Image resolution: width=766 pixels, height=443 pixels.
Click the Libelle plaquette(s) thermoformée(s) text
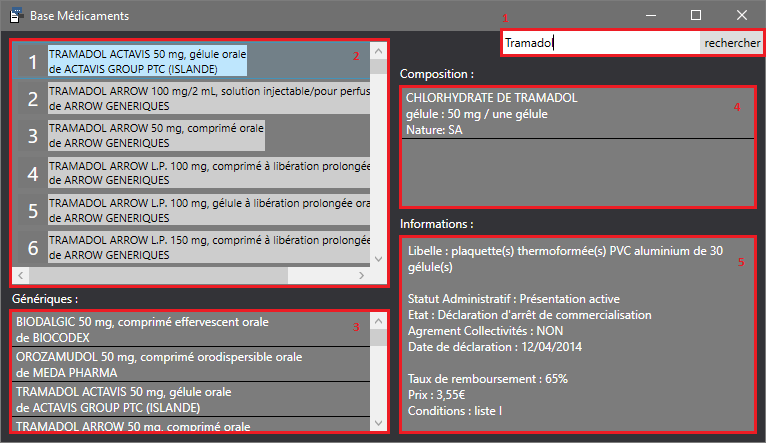click(565, 259)
